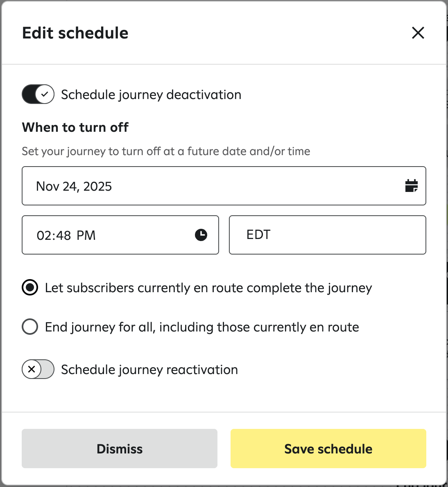The height and width of the screenshot is (487, 448).
Task: Click the Save schedule button
Action: point(328,449)
